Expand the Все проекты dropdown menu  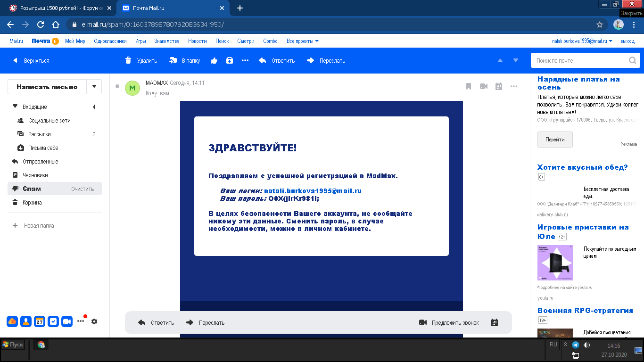click(x=303, y=41)
